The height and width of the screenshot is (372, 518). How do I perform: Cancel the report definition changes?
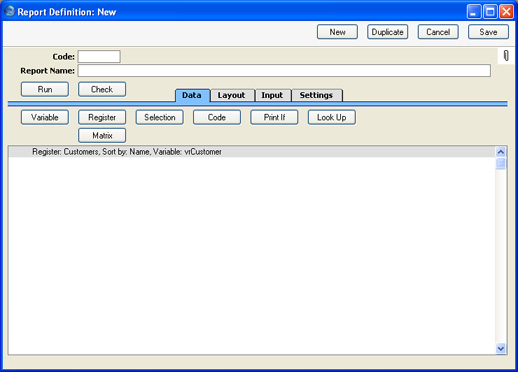tap(438, 32)
